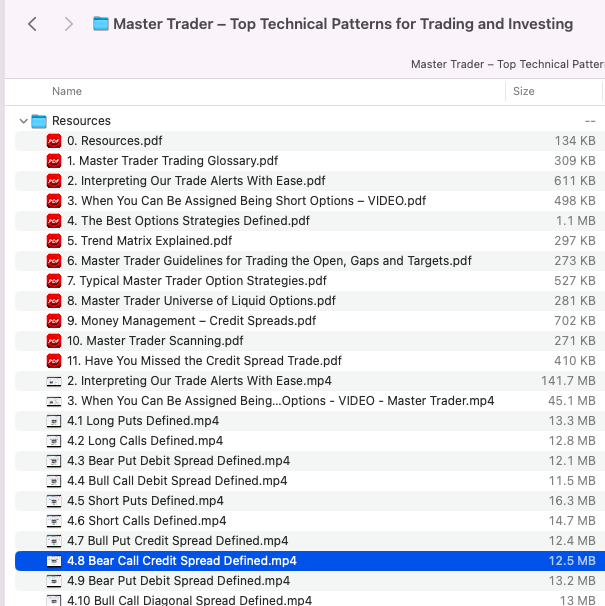This screenshot has height=606, width=605.
Task: Click the PDF icon of the Missed Credit Spread Trade file
Action: 54,361
